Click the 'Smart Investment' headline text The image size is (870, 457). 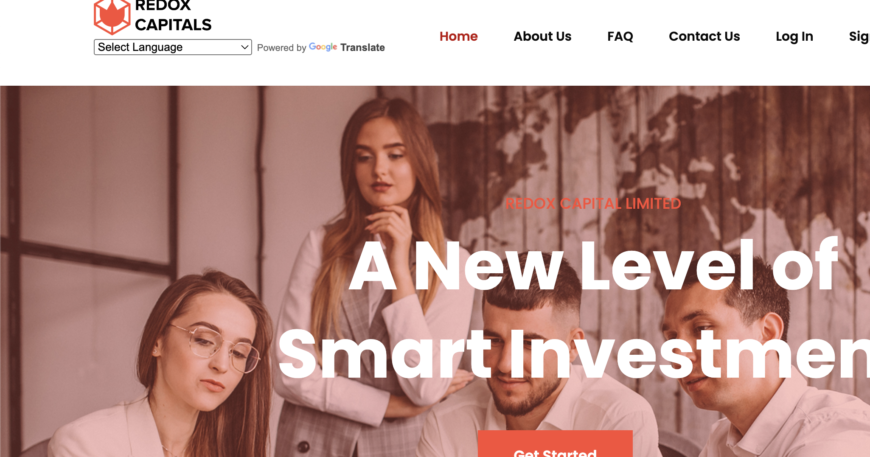(574, 355)
